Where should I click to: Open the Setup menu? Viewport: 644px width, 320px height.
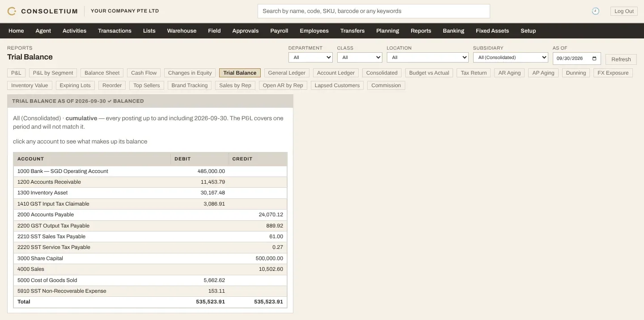pyautogui.click(x=528, y=31)
